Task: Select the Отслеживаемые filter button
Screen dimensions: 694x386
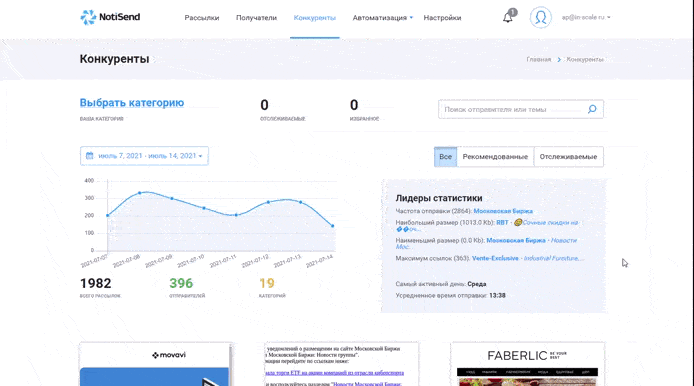Action: [568, 157]
